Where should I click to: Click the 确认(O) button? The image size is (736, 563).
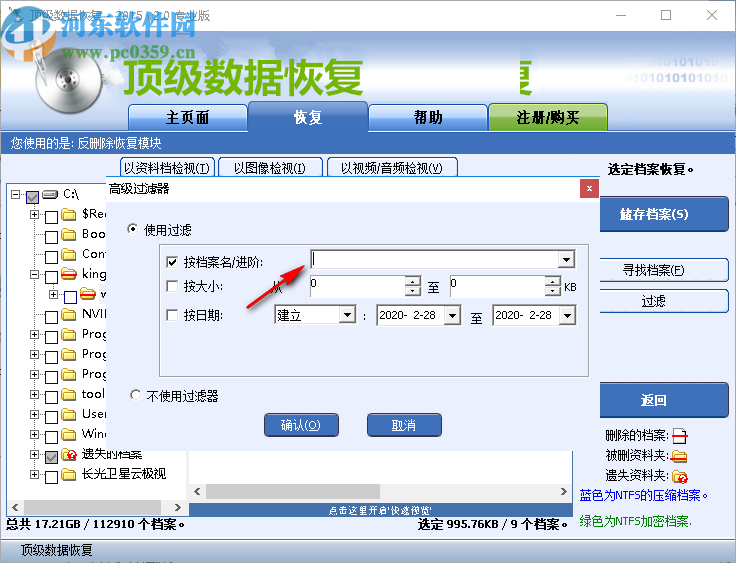301,425
